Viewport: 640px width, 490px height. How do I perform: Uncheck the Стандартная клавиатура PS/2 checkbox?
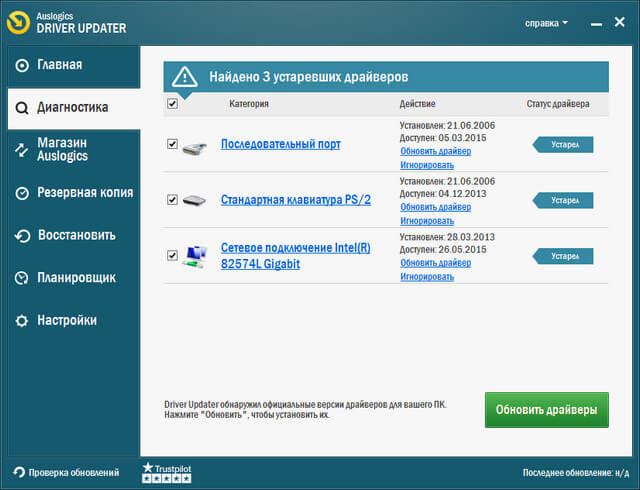coord(173,200)
